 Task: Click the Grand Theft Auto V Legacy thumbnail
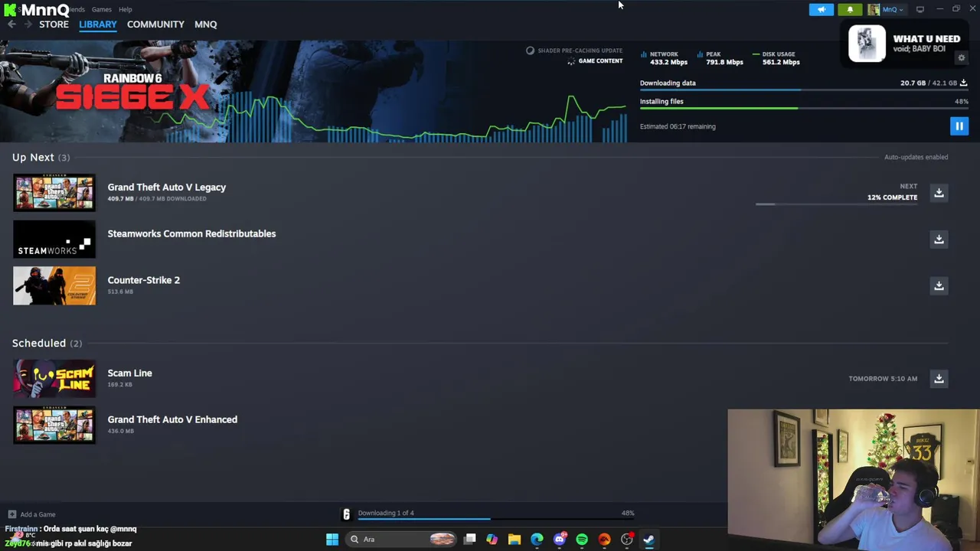[x=54, y=192]
